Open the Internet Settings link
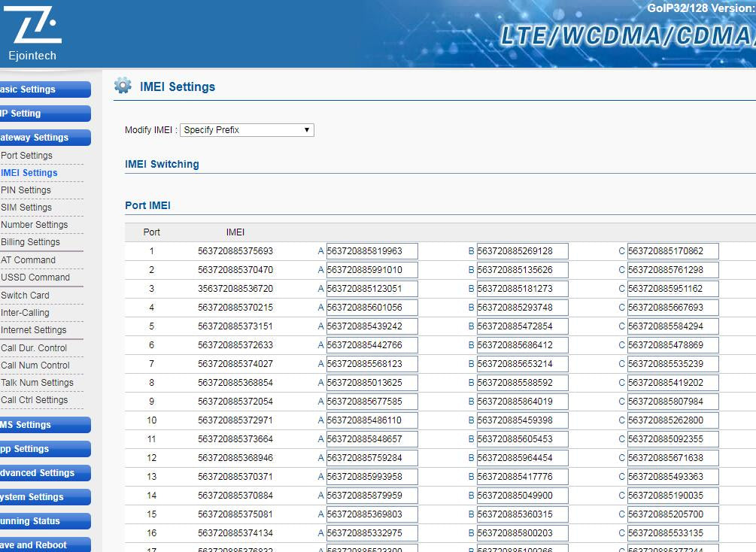This screenshot has height=552, width=756. tap(34, 330)
